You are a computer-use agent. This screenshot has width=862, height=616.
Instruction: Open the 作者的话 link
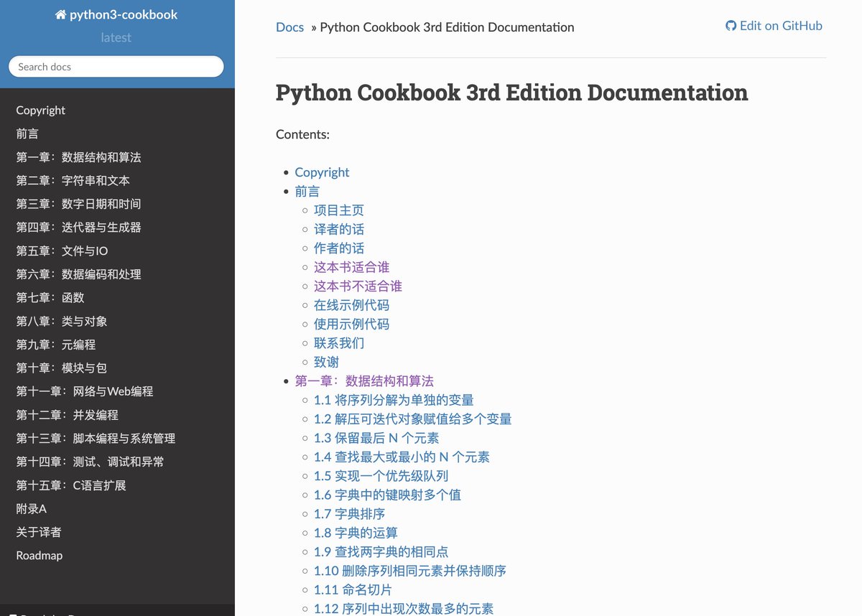click(339, 248)
